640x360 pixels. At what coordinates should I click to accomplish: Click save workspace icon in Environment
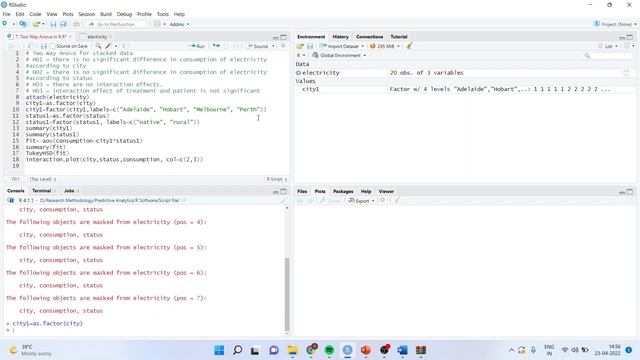(x=310, y=46)
